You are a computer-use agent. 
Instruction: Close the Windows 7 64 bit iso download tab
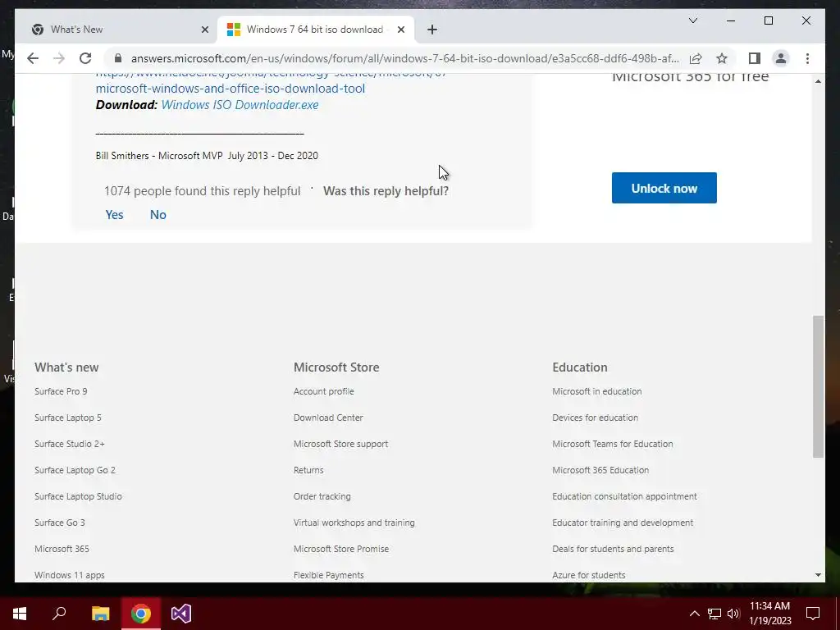pos(400,30)
